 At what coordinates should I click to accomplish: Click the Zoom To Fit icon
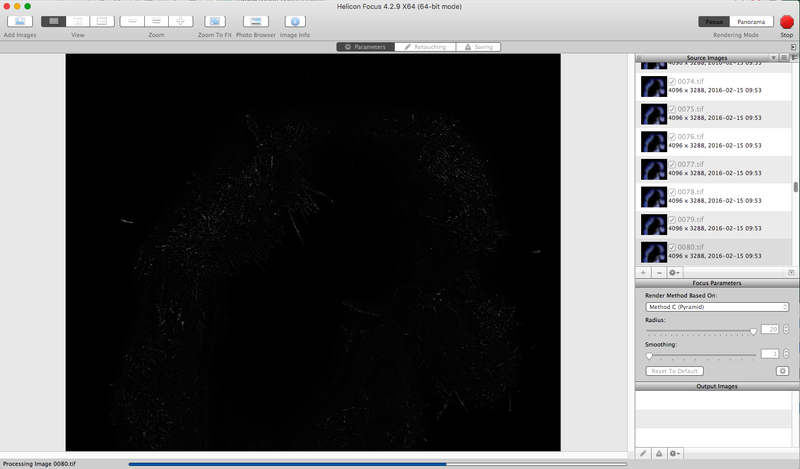click(x=215, y=21)
